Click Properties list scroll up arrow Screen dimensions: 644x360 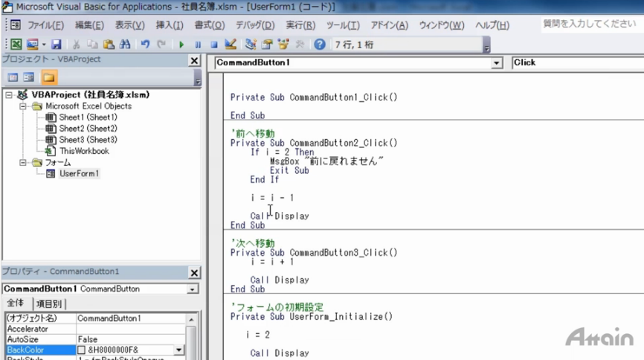[x=191, y=319]
